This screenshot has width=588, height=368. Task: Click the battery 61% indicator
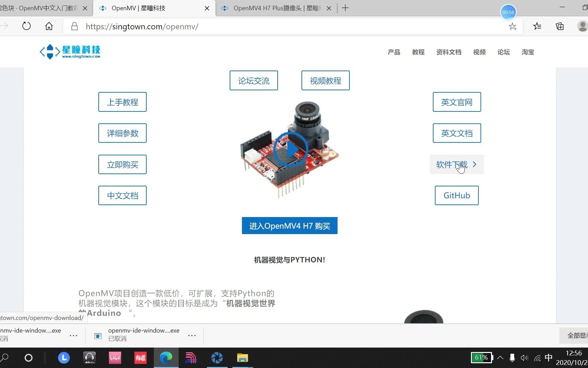coord(482,357)
